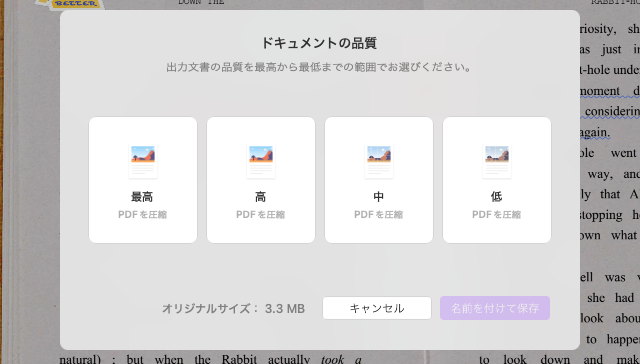Click the 高 quality preview icon
640x364 pixels.
click(261, 161)
